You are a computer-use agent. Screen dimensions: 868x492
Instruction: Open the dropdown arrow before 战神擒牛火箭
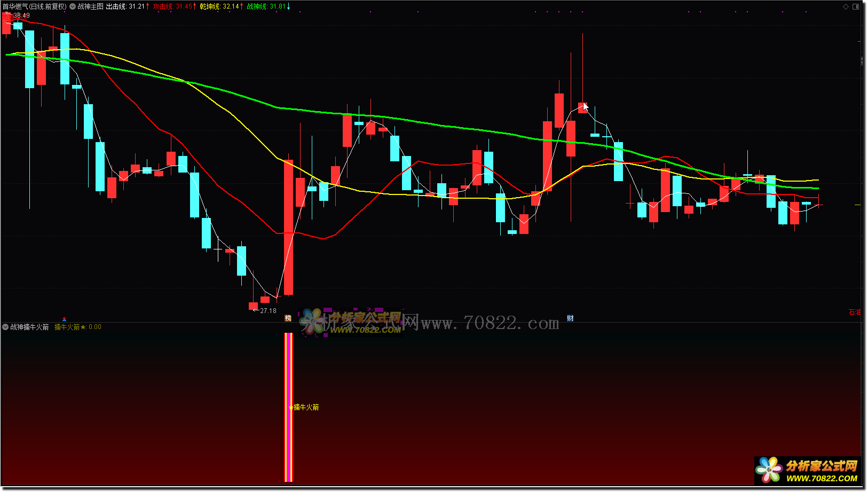5,327
